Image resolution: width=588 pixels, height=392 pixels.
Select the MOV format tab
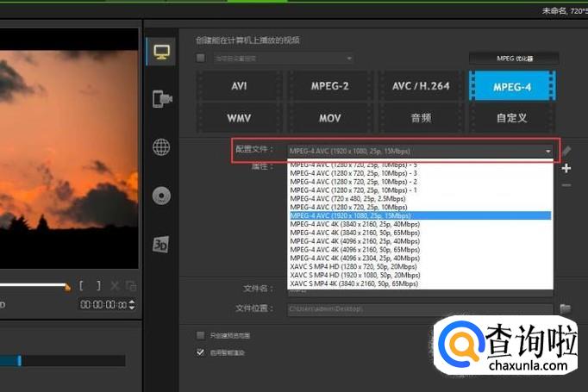point(329,118)
